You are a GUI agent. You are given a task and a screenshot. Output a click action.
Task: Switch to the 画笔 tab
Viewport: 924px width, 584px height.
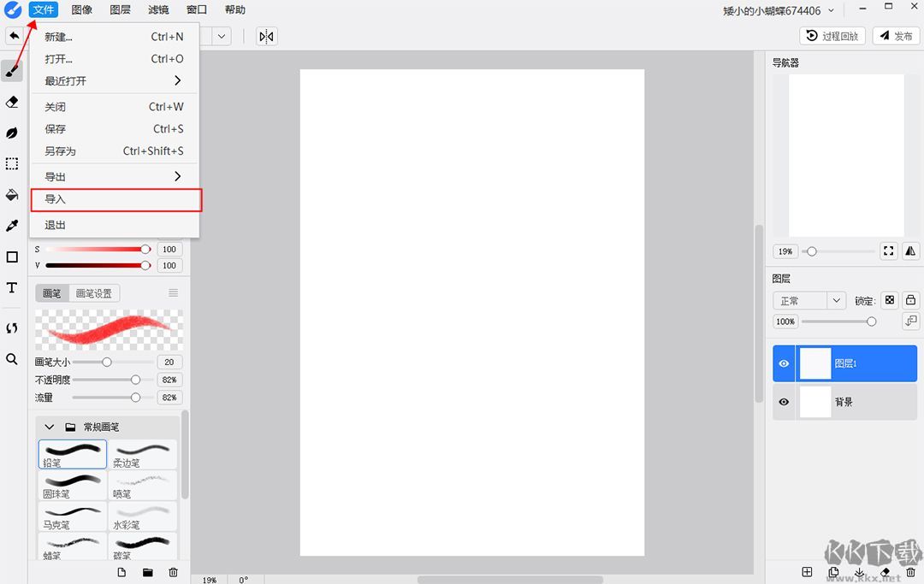(52, 293)
